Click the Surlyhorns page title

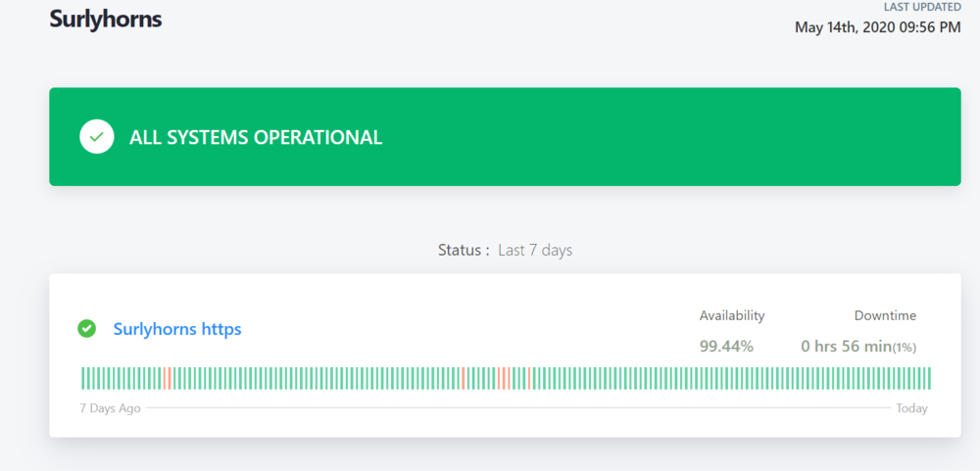point(106,19)
